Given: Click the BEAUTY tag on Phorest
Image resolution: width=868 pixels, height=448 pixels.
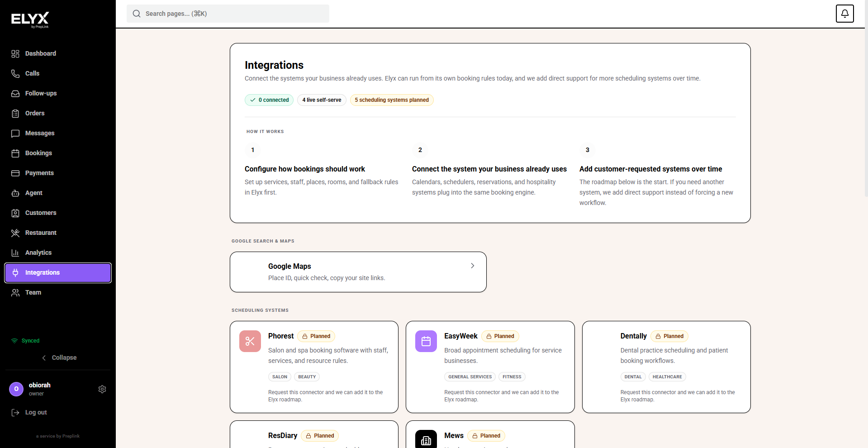Looking at the screenshot, I should pyautogui.click(x=307, y=377).
